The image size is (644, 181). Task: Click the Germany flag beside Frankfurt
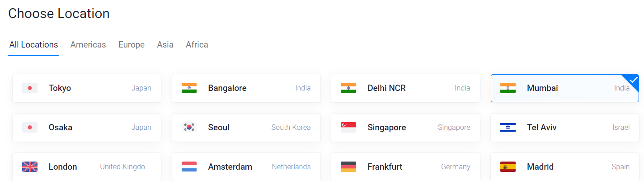point(348,167)
